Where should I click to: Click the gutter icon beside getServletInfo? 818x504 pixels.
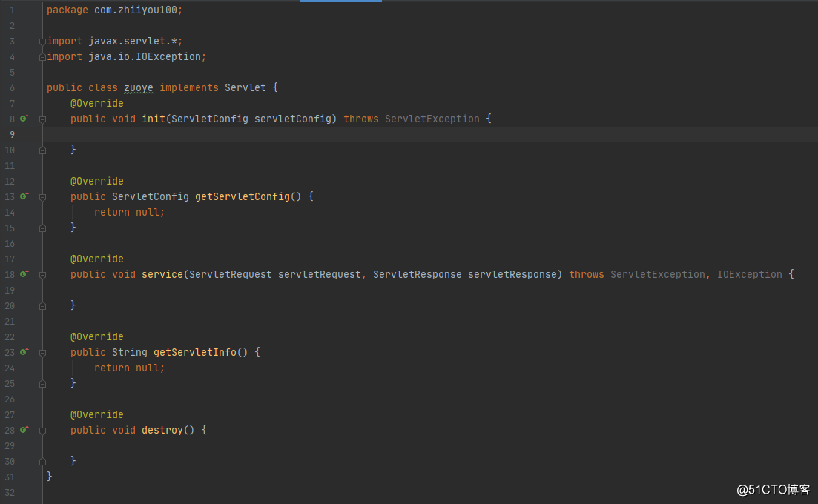(24, 352)
